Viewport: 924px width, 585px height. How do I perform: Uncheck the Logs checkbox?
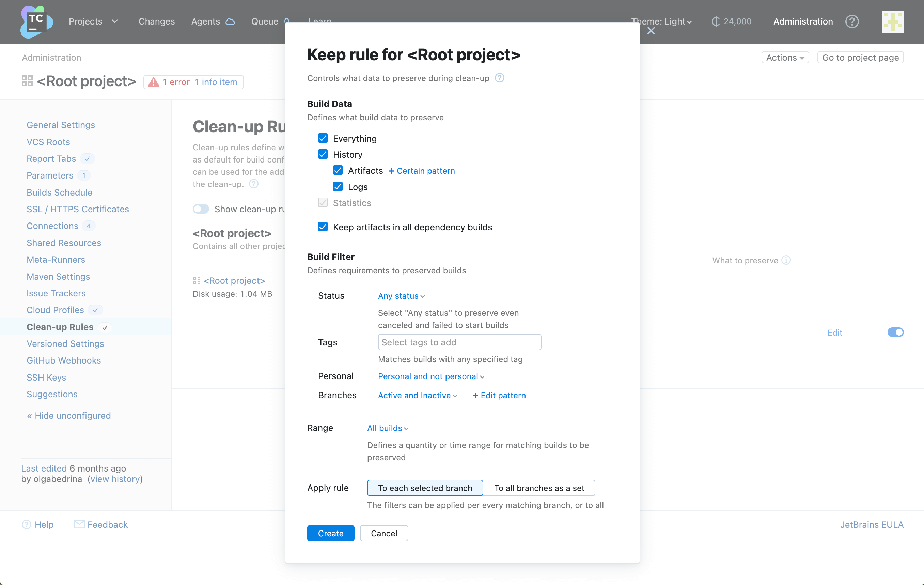pyautogui.click(x=338, y=187)
